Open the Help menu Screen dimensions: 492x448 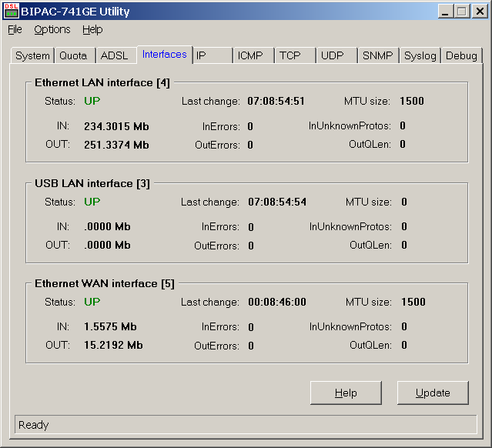(x=92, y=29)
